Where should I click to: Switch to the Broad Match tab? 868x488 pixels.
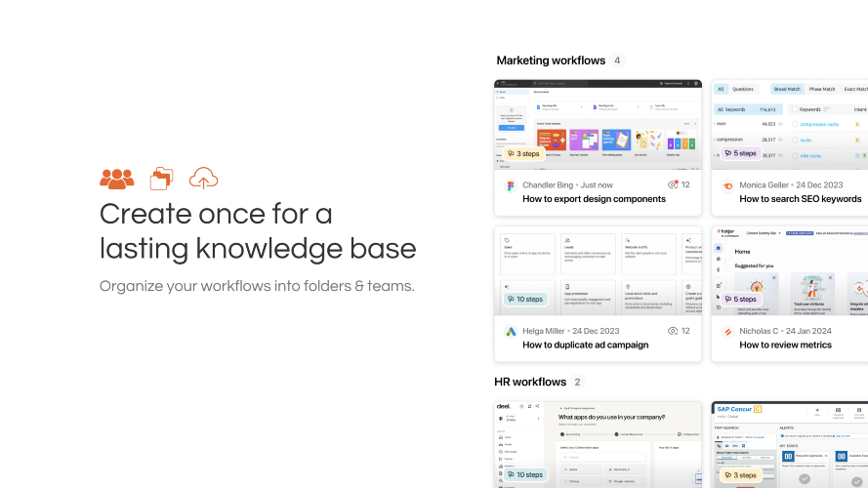(787, 89)
